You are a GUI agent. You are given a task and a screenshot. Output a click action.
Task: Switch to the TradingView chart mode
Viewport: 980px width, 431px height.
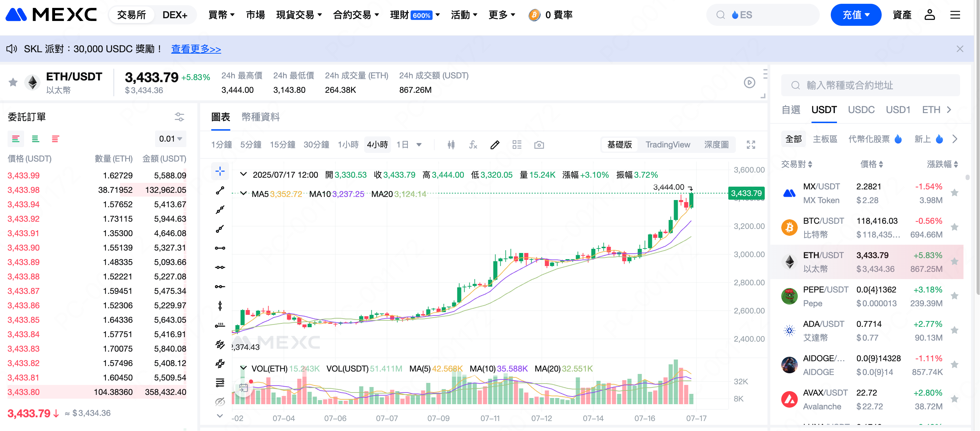(x=668, y=145)
